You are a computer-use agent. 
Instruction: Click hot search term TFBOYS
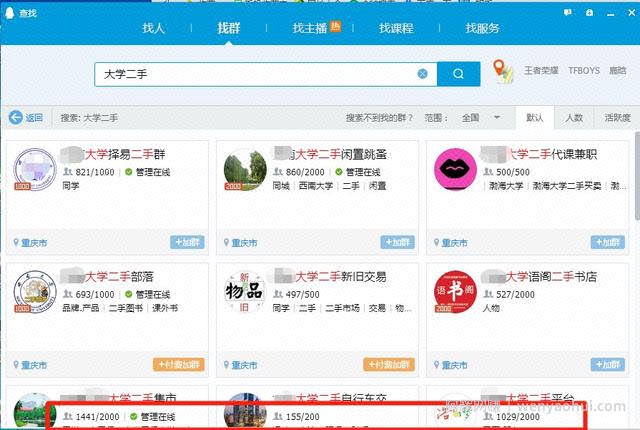(584, 71)
